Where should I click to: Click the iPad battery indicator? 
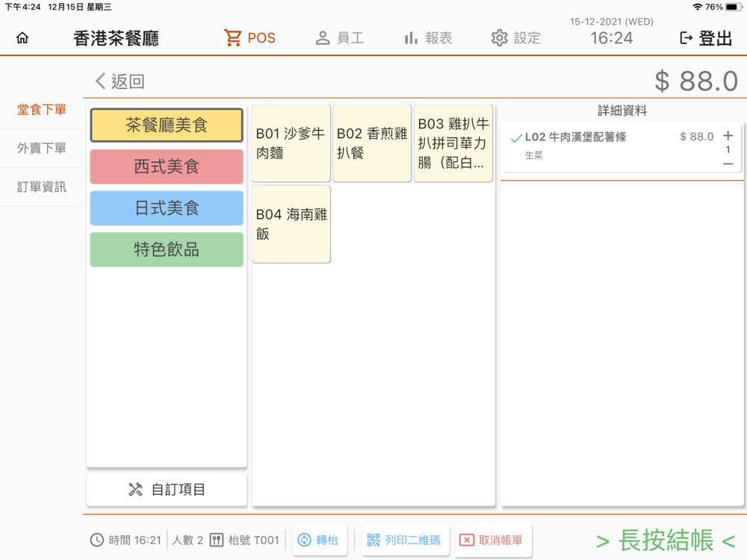coord(734,7)
